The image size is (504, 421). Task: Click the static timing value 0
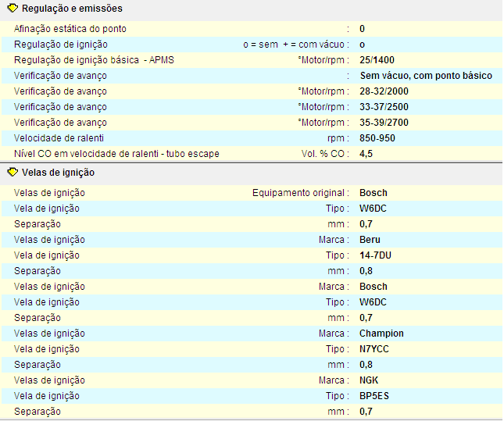362,29
